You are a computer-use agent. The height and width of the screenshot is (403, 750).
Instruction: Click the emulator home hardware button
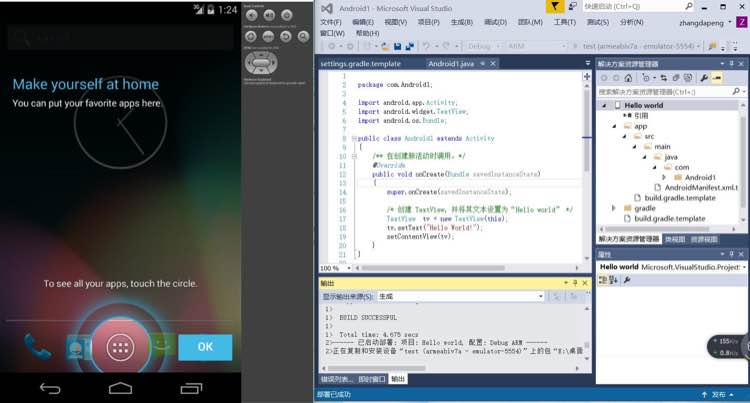coord(251,36)
